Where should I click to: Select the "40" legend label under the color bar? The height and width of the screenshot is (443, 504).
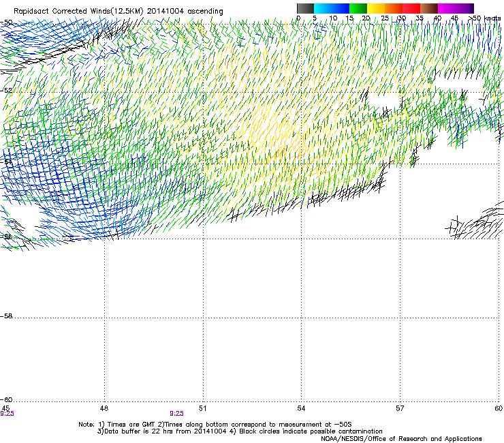[437, 18]
